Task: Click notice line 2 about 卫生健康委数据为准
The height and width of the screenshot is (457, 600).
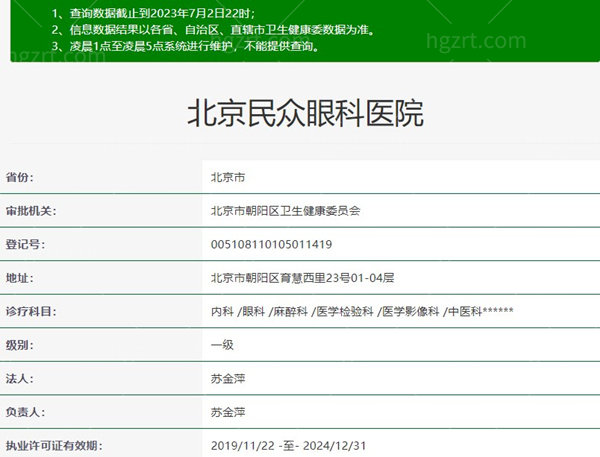Action: pyautogui.click(x=213, y=30)
